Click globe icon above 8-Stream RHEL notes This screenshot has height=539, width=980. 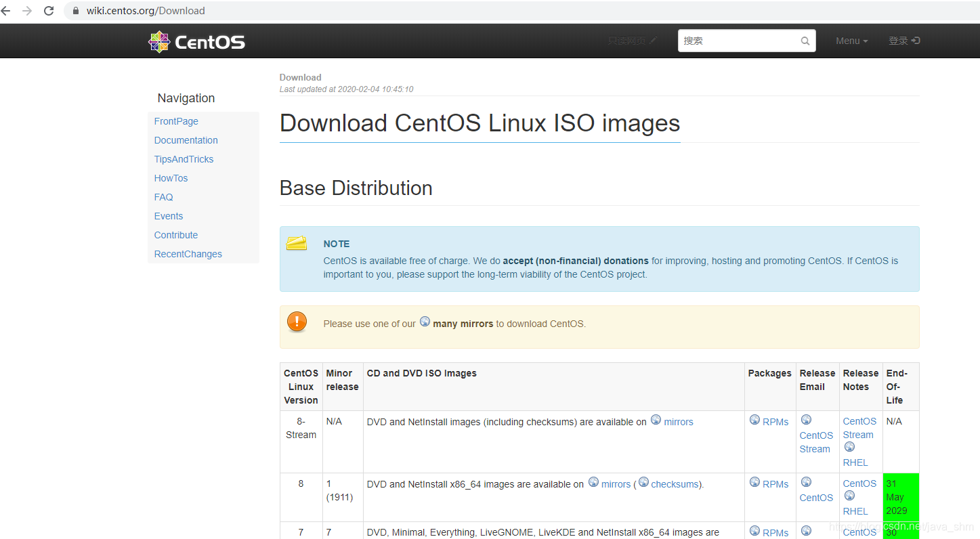(849, 447)
